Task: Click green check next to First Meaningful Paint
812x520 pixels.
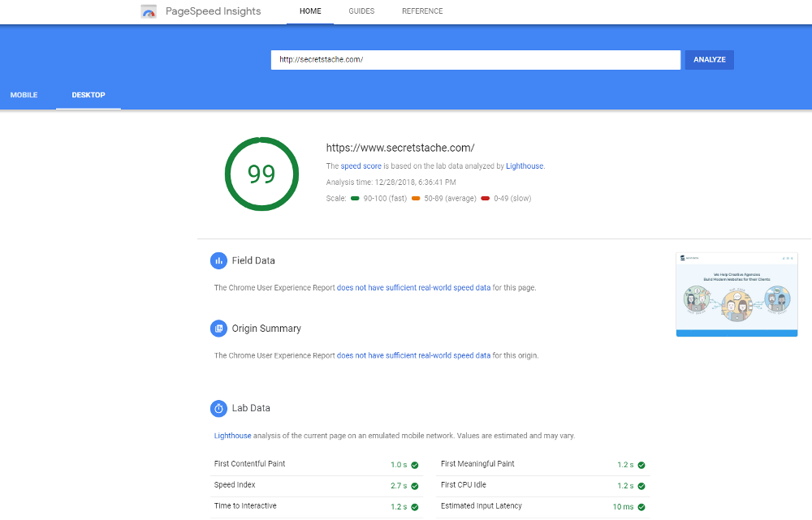Action: [x=641, y=465]
